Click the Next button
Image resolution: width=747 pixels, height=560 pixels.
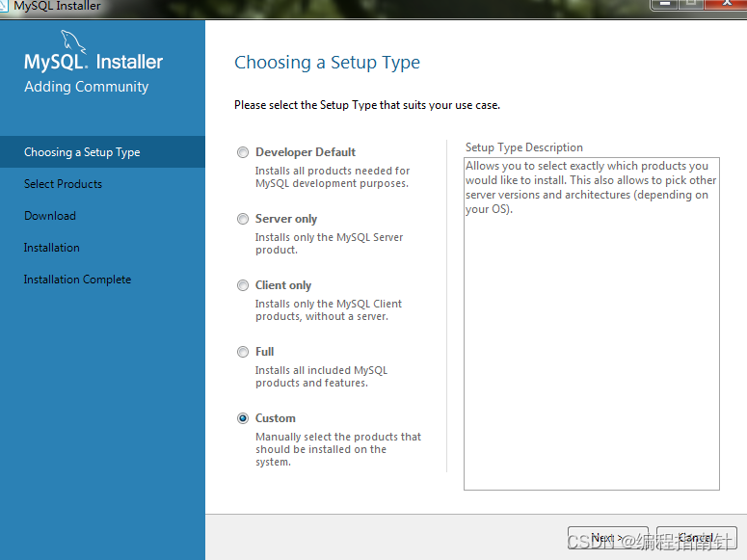pos(608,538)
